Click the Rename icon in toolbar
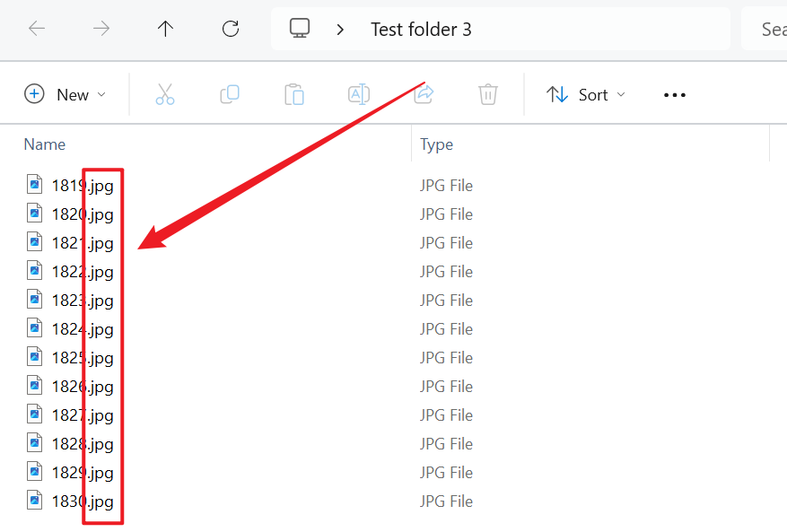This screenshot has height=532, width=787. [x=359, y=94]
